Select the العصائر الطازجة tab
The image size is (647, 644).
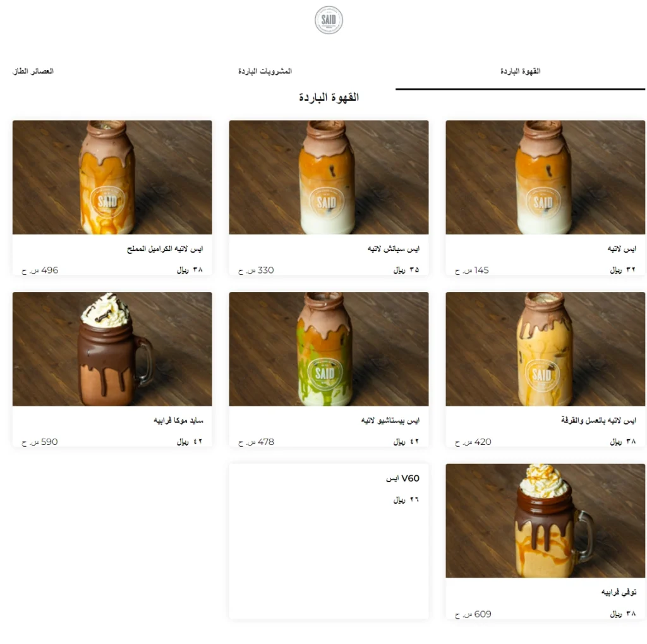click(x=33, y=71)
